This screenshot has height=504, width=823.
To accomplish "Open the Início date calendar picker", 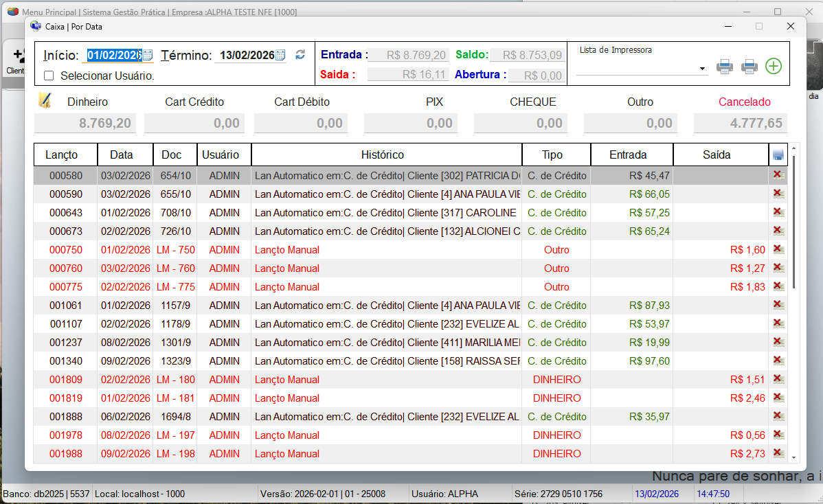I will point(147,55).
